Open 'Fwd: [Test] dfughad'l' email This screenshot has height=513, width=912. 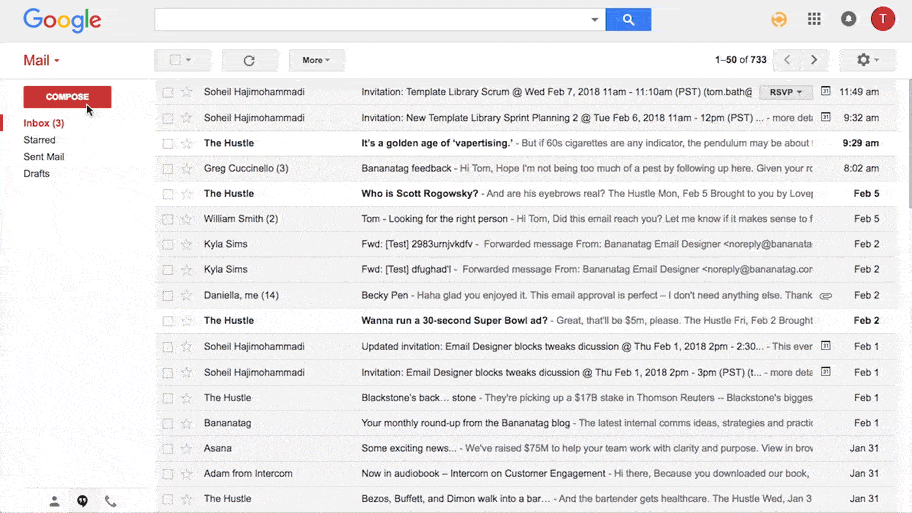click(525, 270)
